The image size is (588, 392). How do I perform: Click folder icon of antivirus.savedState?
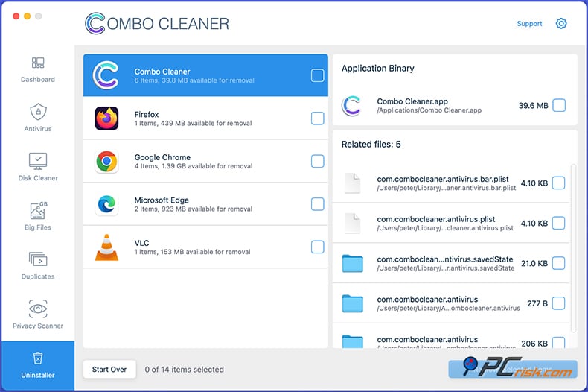353,263
